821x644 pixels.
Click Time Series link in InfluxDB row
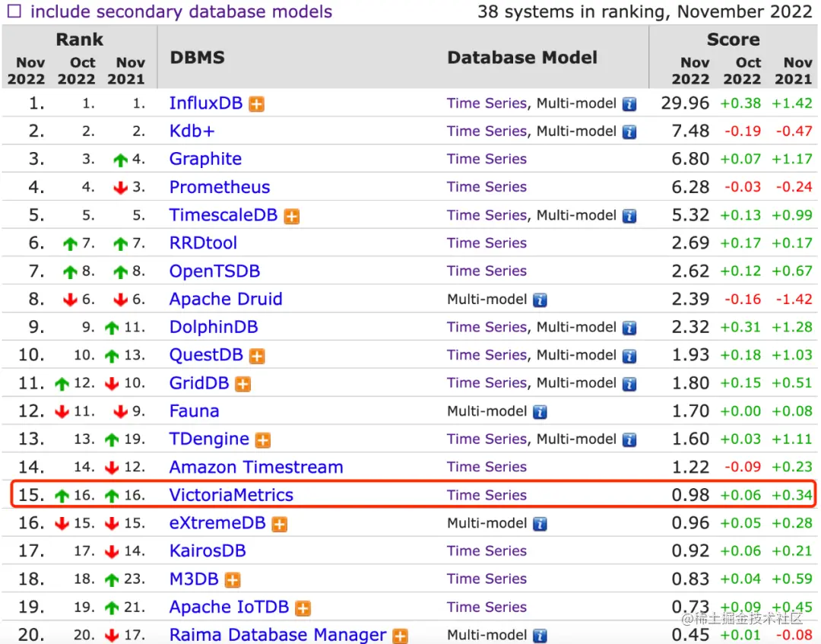coord(487,103)
